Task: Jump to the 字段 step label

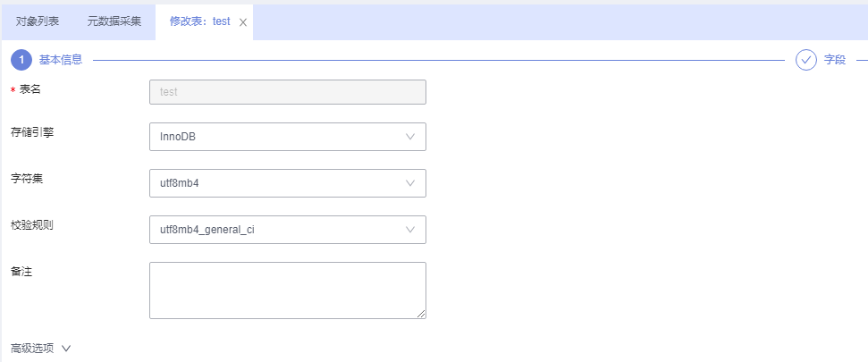Action: pos(835,60)
